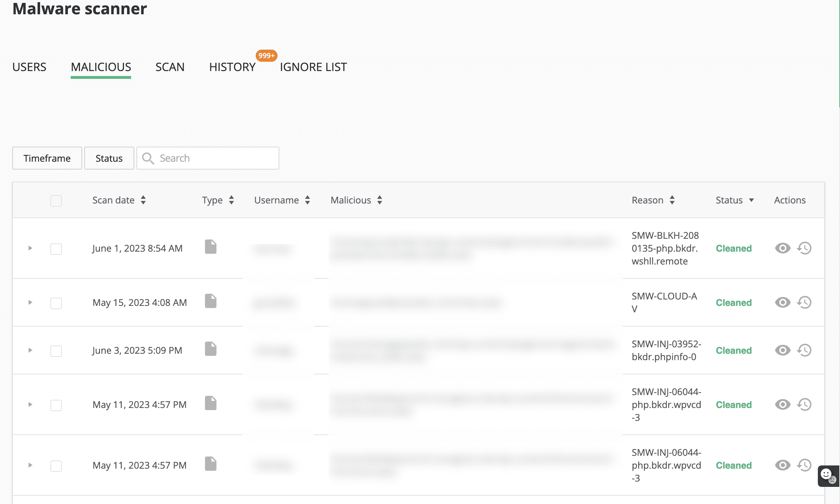
Task: Expand the June 1, 2023 8:54 AM row
Action: (x=30, y=248)
